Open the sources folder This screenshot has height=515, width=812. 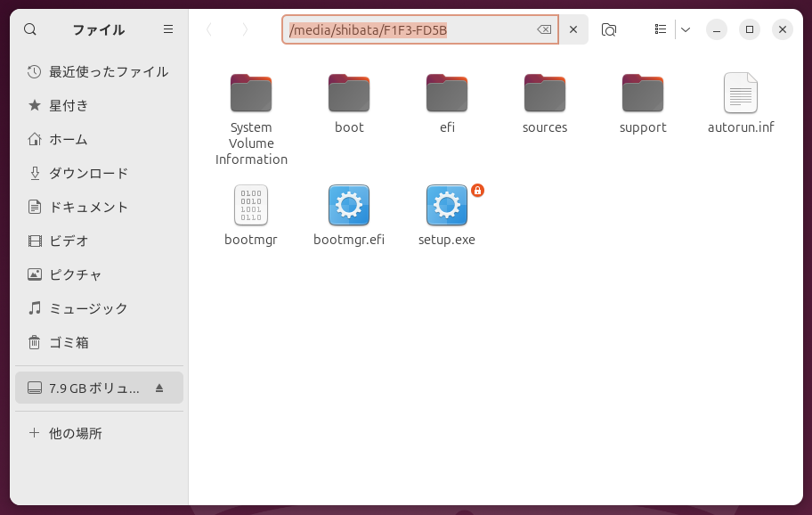(x=545, y=93)
